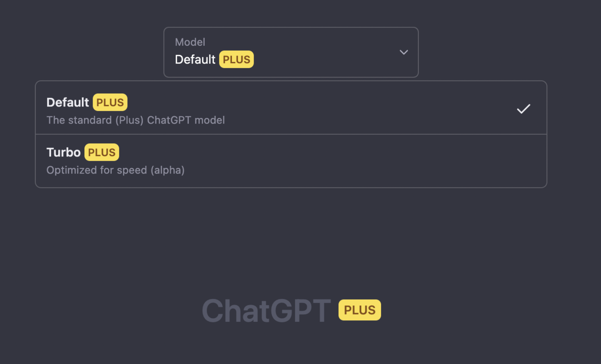Image resolution: width=601 pixels, height=364 pixels.
Task: Click the chevron arrow in Model selector
Action: (x=404, y=52)
